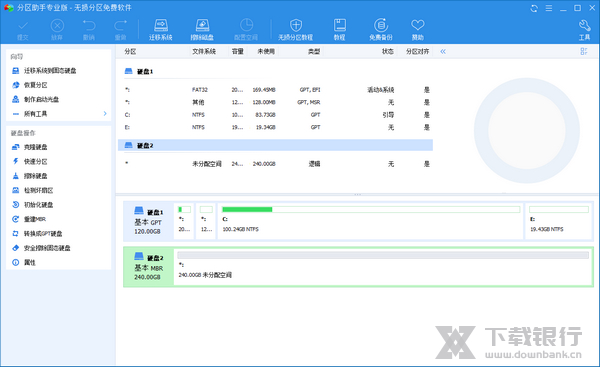This screenshot has height=367, width=600.
Task: Open the 工具 (Tools) wrench icon
Action: [x=584, y=29]
